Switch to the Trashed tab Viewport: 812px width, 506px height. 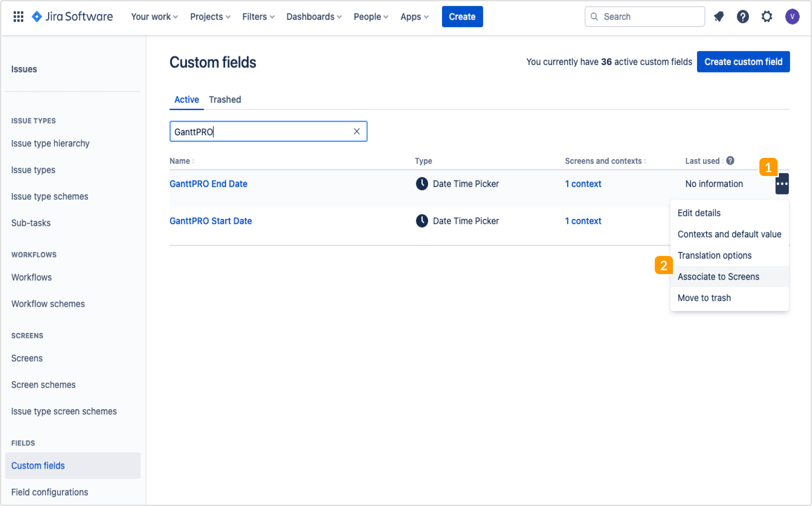(225, 99)
